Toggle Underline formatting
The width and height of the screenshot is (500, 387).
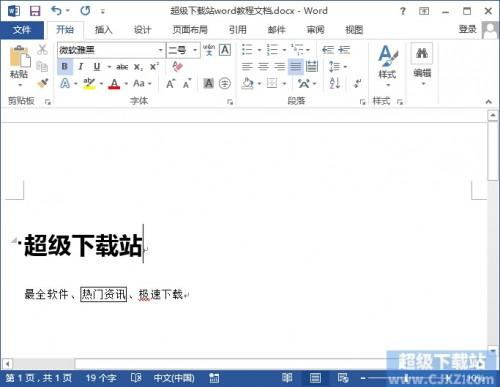click(x=97, y=67)
